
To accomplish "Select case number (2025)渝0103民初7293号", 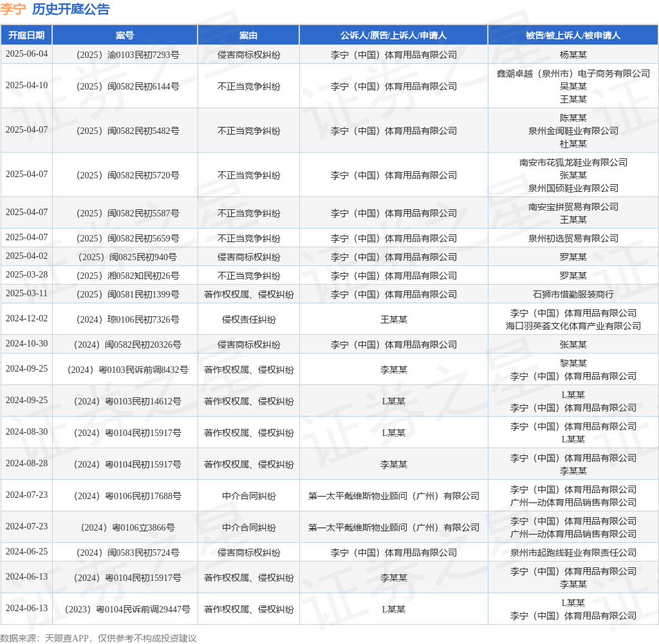I will tap(128, 55).
